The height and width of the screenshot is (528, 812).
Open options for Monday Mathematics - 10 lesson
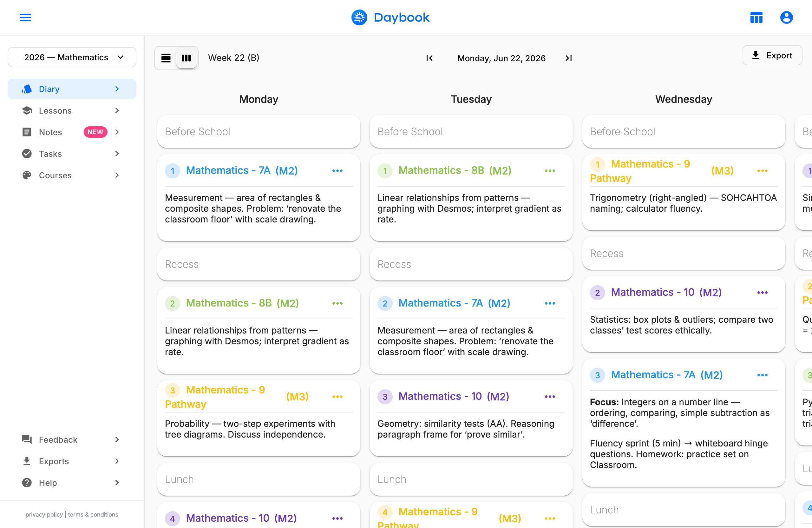click(337, 518)
